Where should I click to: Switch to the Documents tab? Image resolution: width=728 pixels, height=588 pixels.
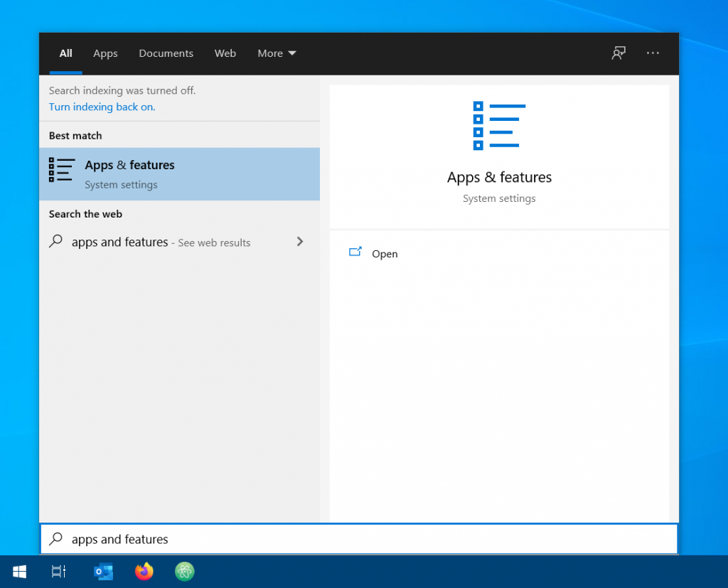[166, 53]
